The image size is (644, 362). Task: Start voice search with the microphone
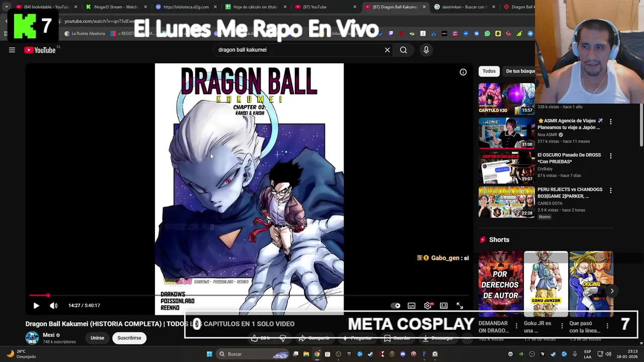click(x=426, y=50)
